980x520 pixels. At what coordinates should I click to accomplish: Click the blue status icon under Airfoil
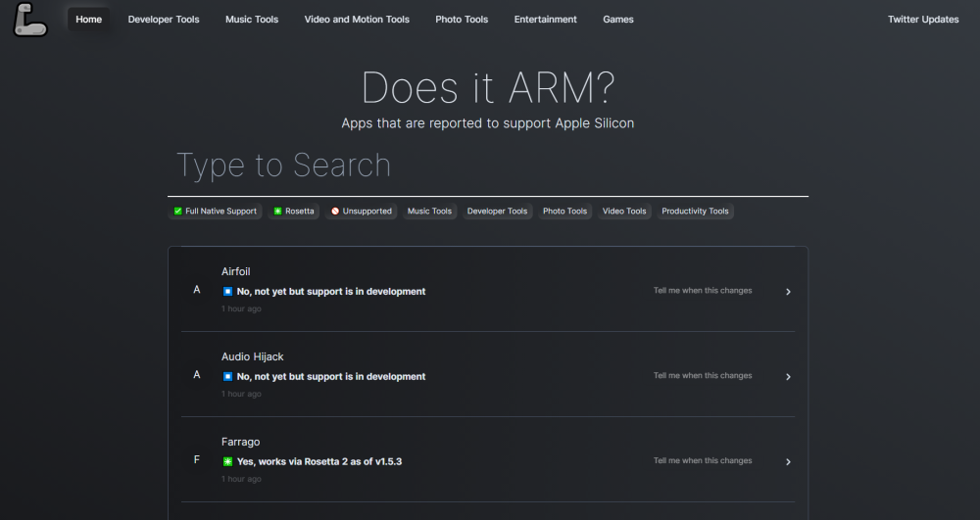pos(227,292)
